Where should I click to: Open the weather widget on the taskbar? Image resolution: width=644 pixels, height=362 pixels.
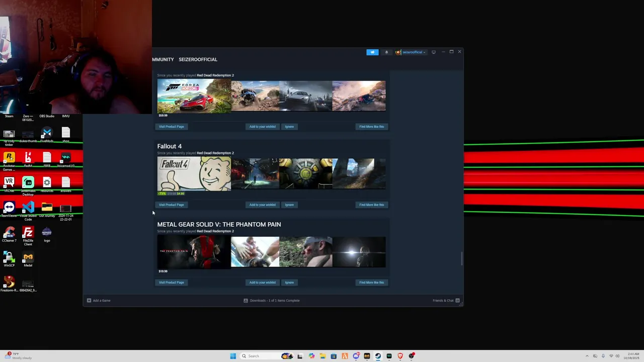point(19,356)
